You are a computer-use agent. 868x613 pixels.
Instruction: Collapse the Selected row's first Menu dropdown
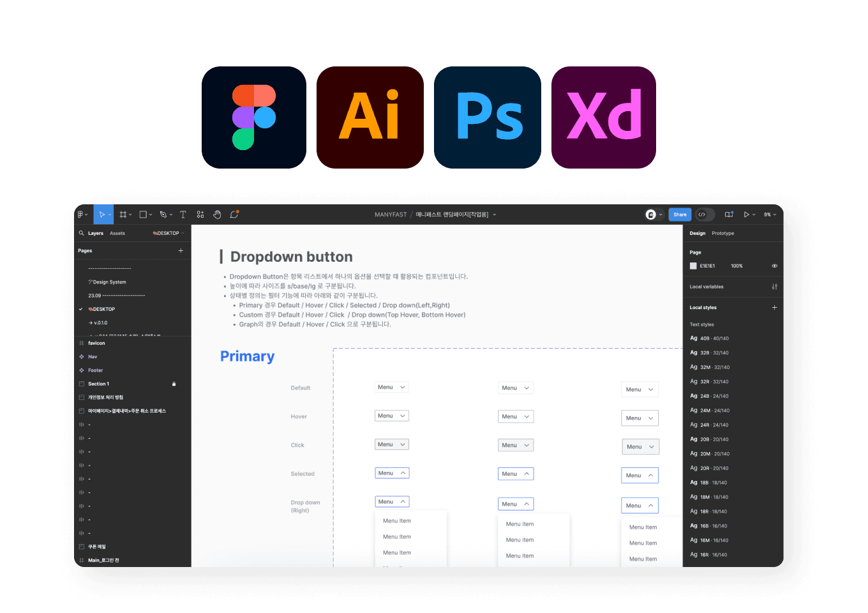(x=392, y=473)
